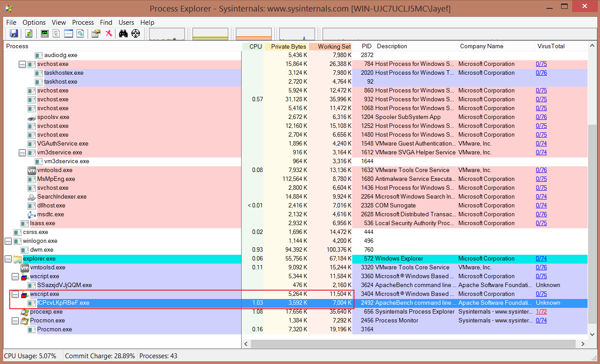Click the icon of wscript.exe PID 3360
Screen dimensions: 600x364
tap(24, 276)
